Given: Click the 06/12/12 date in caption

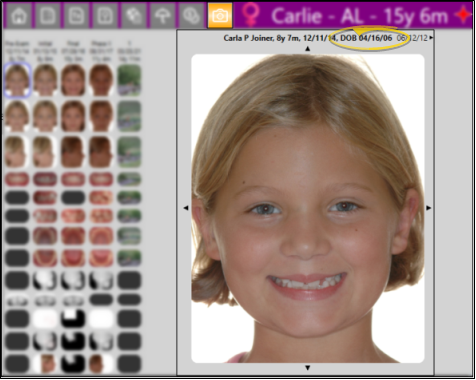Looking at the screenshot, I should (412, 38).
